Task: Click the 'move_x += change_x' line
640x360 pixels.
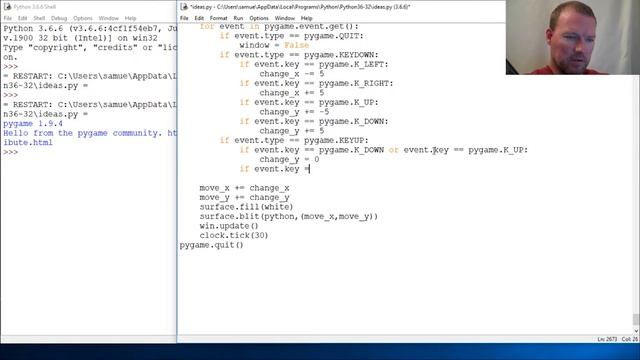Action: point(244,188)
